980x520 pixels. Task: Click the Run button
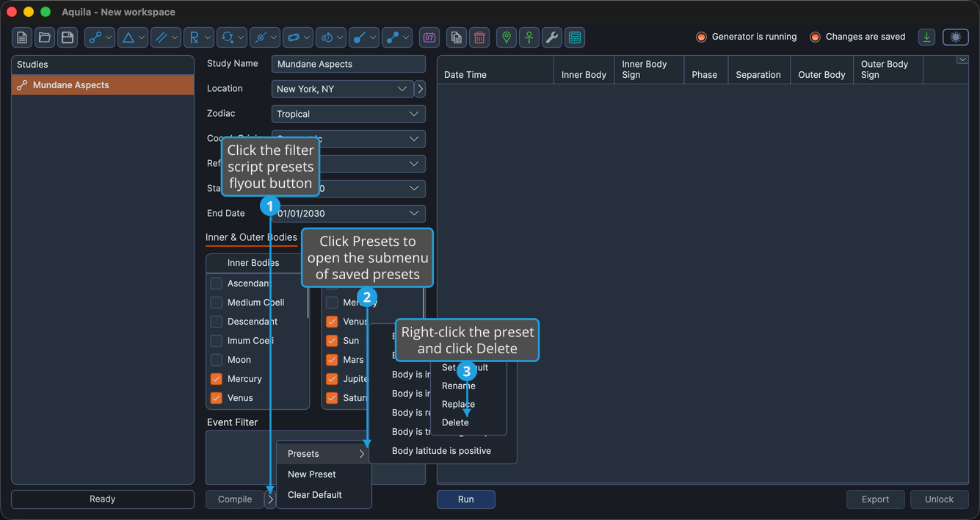coord(466,499)
